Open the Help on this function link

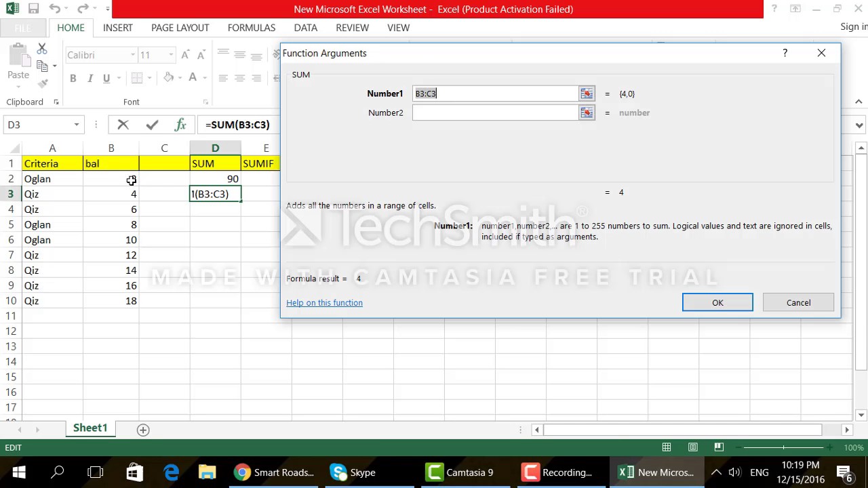[x=324, y=303]
